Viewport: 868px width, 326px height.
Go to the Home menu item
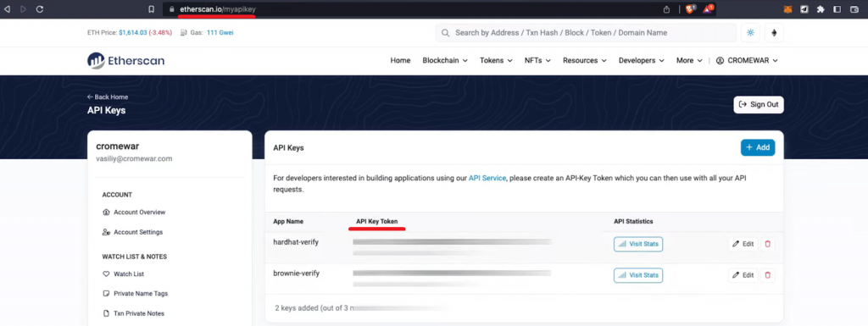[400, 60]
